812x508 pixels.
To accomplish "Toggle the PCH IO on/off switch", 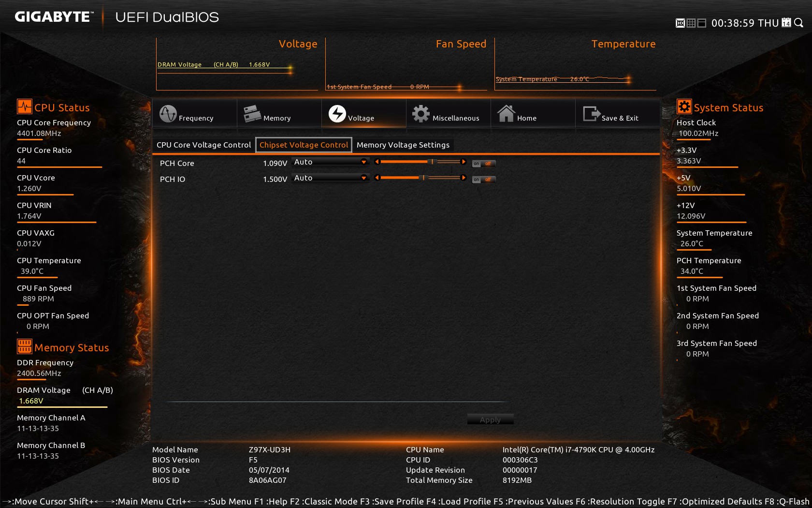I will pos(484,179).
